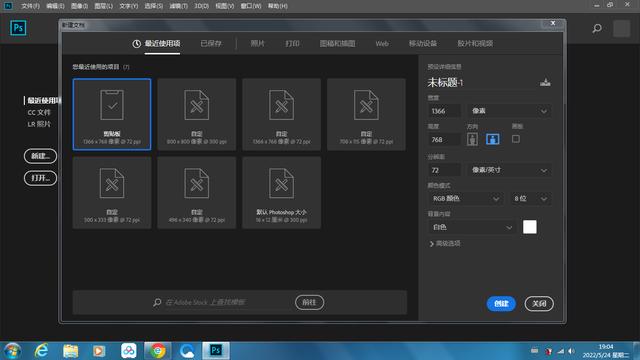640x360 pixels.
Task: Switch to the 移动设备 tab
Action: click(x=423, y=44)
